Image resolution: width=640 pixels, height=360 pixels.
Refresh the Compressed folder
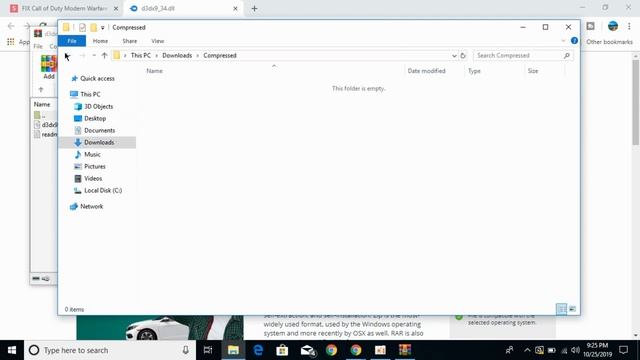click(x=463, y=56)
